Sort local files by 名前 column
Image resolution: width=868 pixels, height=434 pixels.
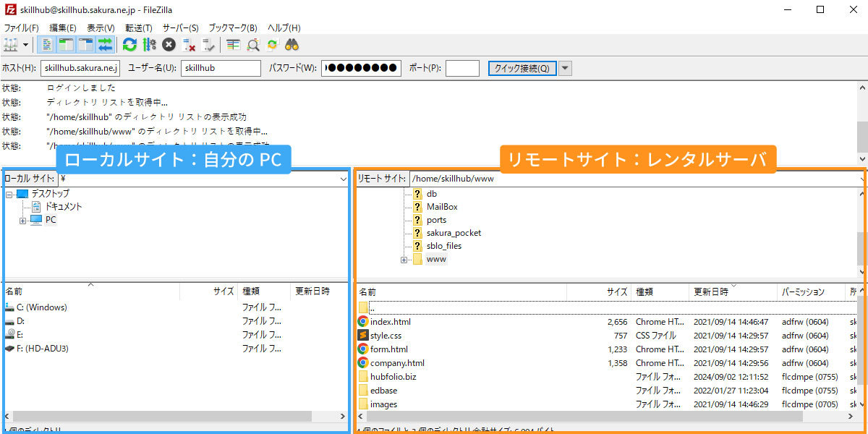click(91, 292)
